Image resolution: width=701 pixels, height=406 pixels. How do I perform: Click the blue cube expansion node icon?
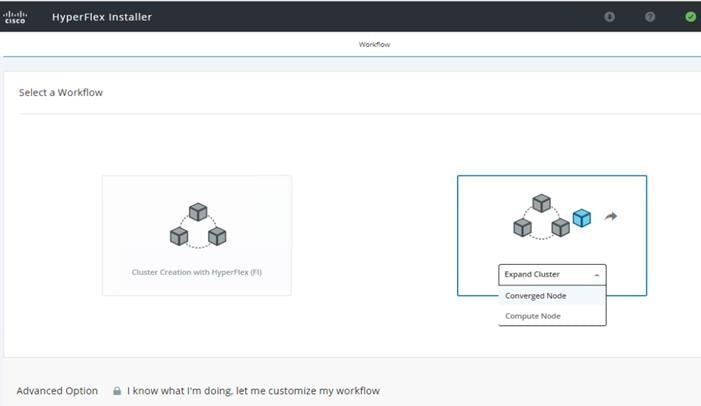pyautogui.click(x=582, y=218)
